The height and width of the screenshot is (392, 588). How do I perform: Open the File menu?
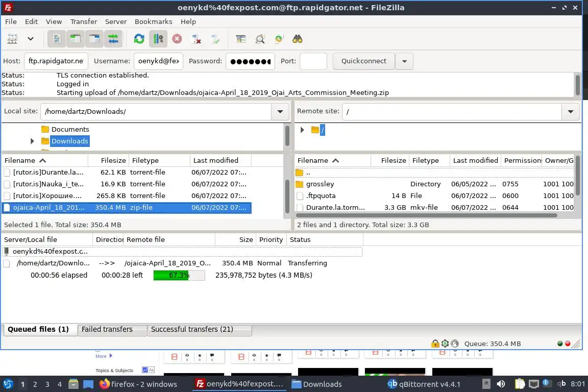pyautogui.click(x=11, y=21)
